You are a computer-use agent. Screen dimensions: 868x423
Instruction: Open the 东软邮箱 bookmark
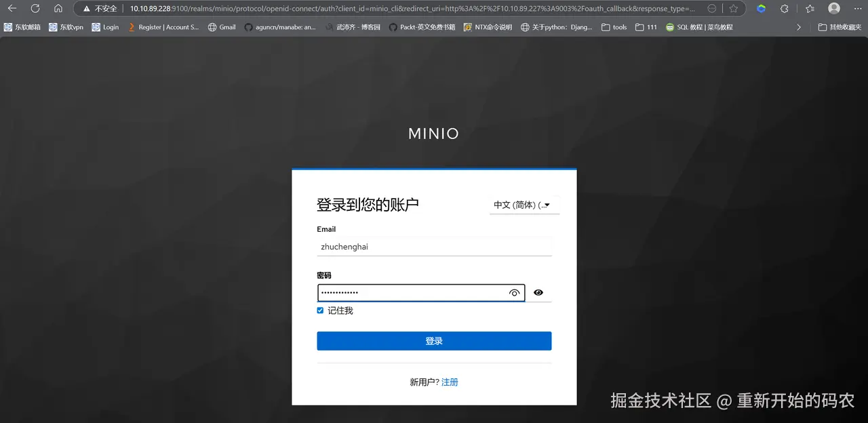pos(22,27)
